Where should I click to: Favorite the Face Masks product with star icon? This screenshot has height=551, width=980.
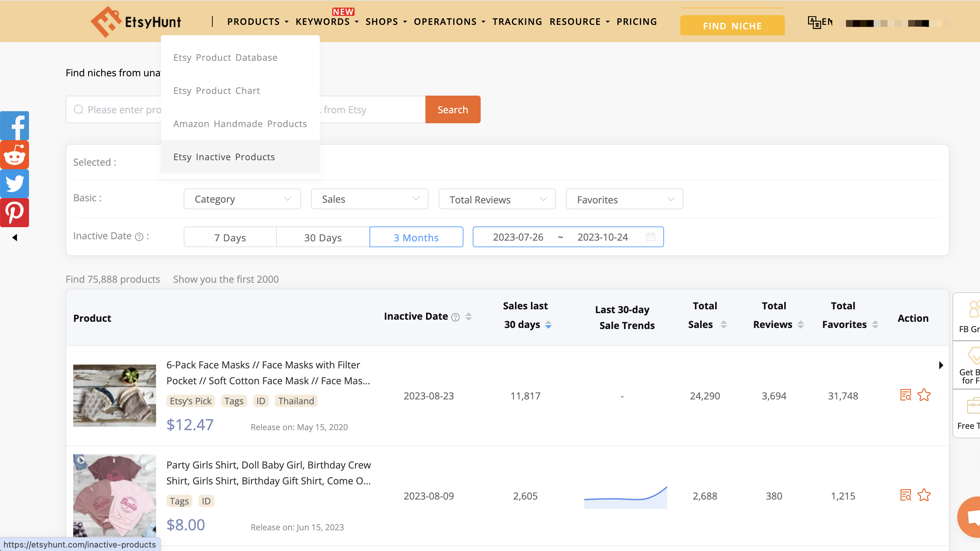[924, 395]
